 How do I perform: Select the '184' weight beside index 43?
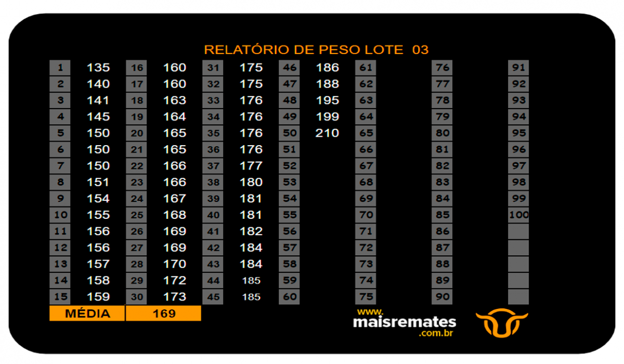coord(251,264)
